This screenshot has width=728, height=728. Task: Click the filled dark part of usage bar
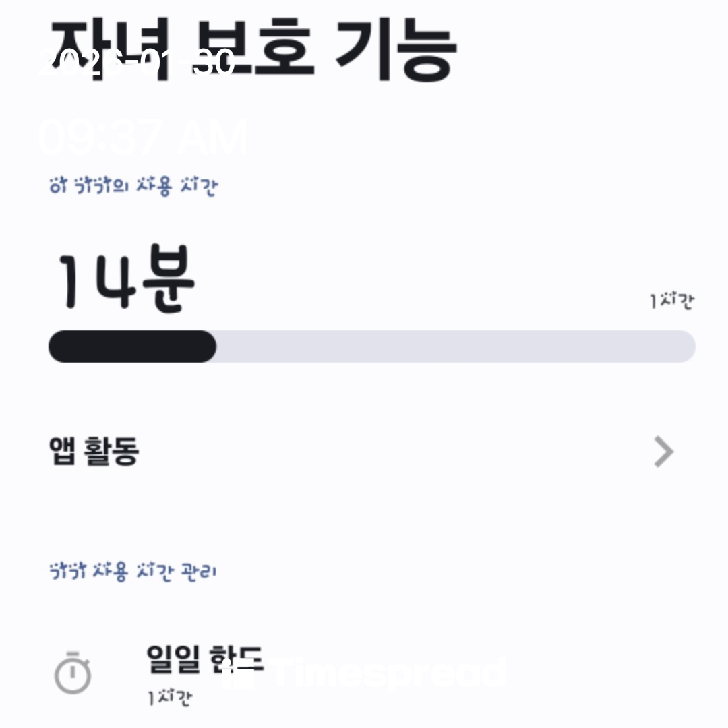[x=132, y=346]
